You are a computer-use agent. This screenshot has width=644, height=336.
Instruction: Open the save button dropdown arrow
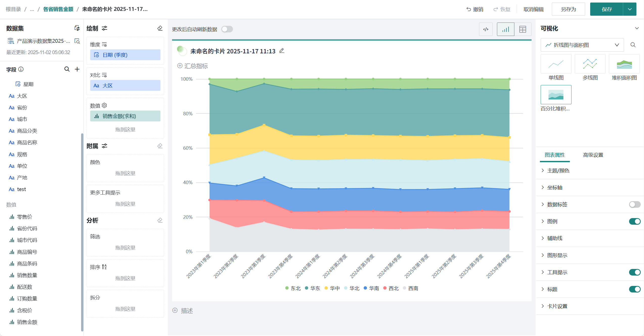(630, 9)
